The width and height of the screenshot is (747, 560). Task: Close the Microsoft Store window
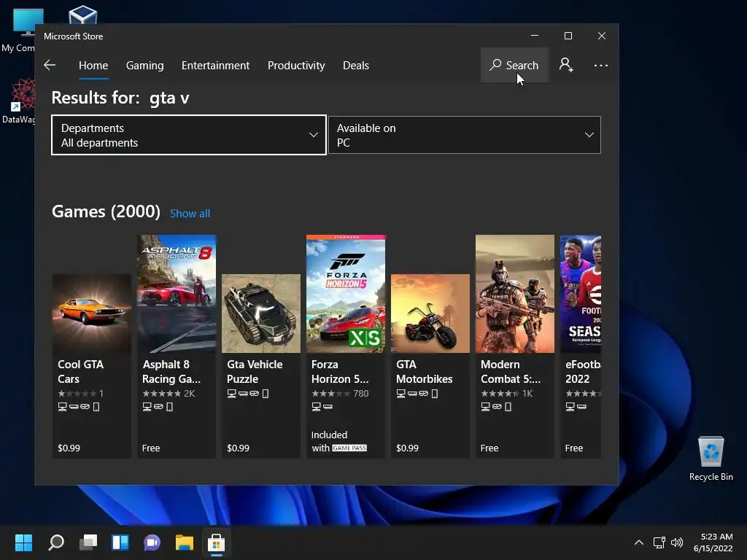[x=602, y=36]
